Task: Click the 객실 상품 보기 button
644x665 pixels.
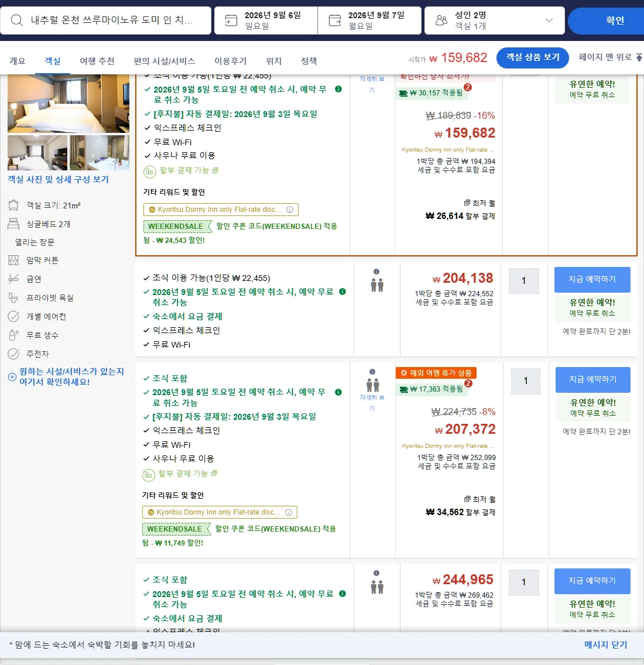Action: pos(532,57)
